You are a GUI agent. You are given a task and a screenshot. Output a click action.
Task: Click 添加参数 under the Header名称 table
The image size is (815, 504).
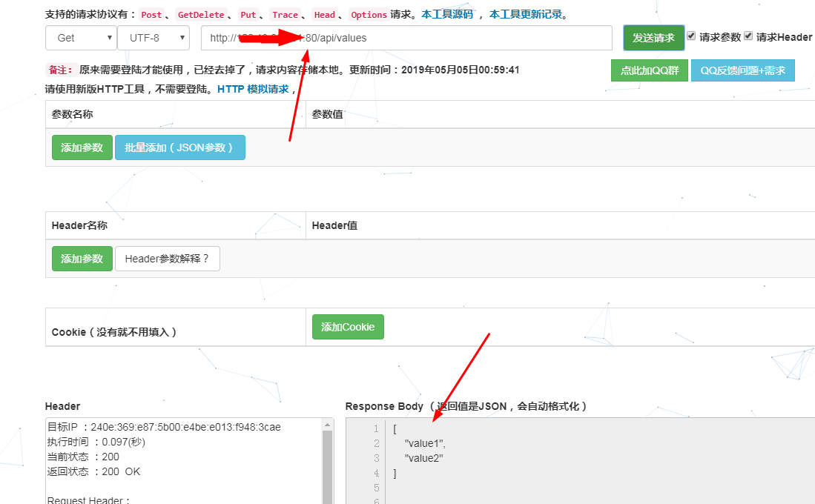82,259
